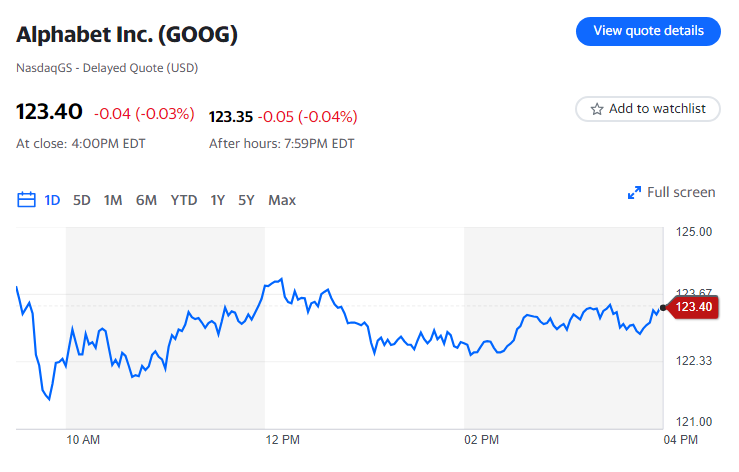Click the Full screen expand arrows icon
Viewport: 739px width, 472px height.
pyautogui.click(x=634, y=193)
